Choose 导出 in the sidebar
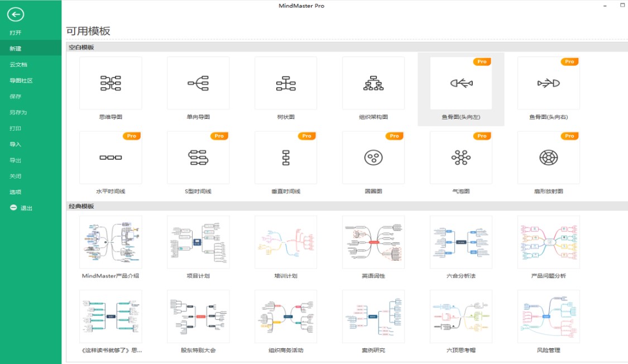Image resolution: width=628 pixels, height=364 pixels. coord(15,160)
